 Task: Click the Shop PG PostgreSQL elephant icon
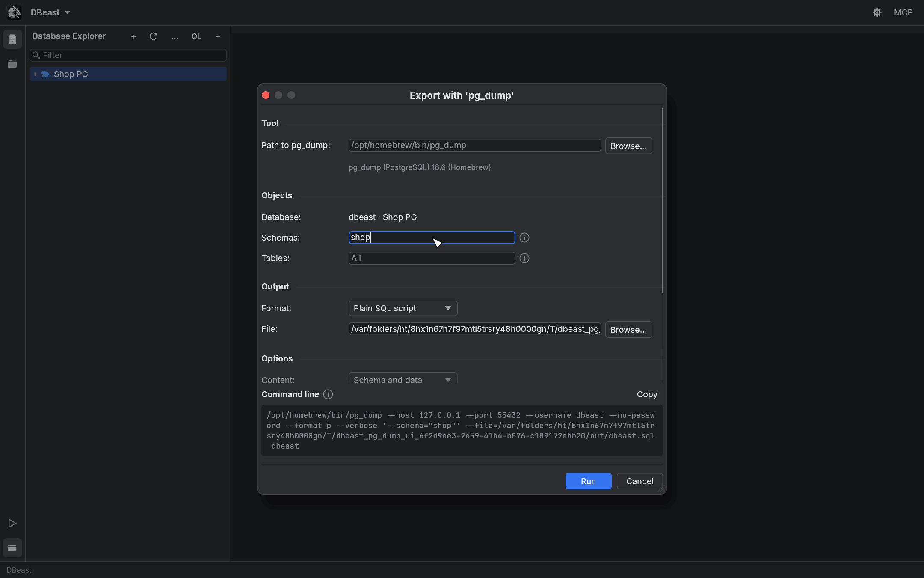click(x=45, y=74)
